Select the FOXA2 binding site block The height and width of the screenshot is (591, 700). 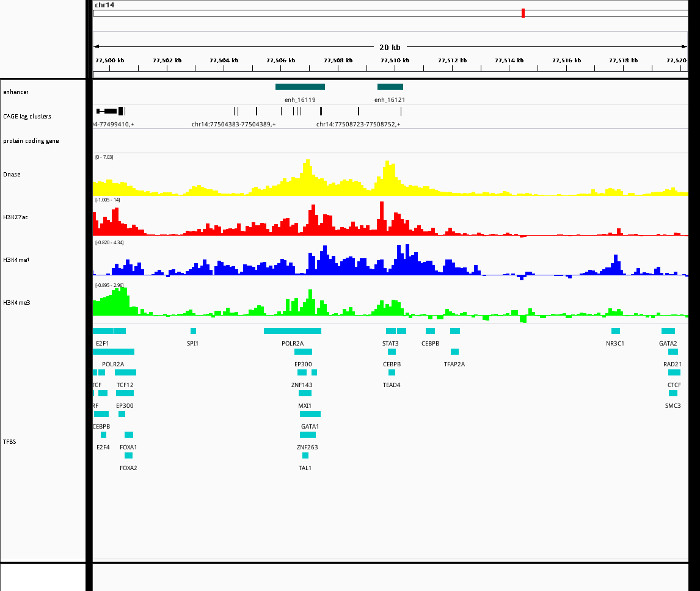click(x=128, y=455)
